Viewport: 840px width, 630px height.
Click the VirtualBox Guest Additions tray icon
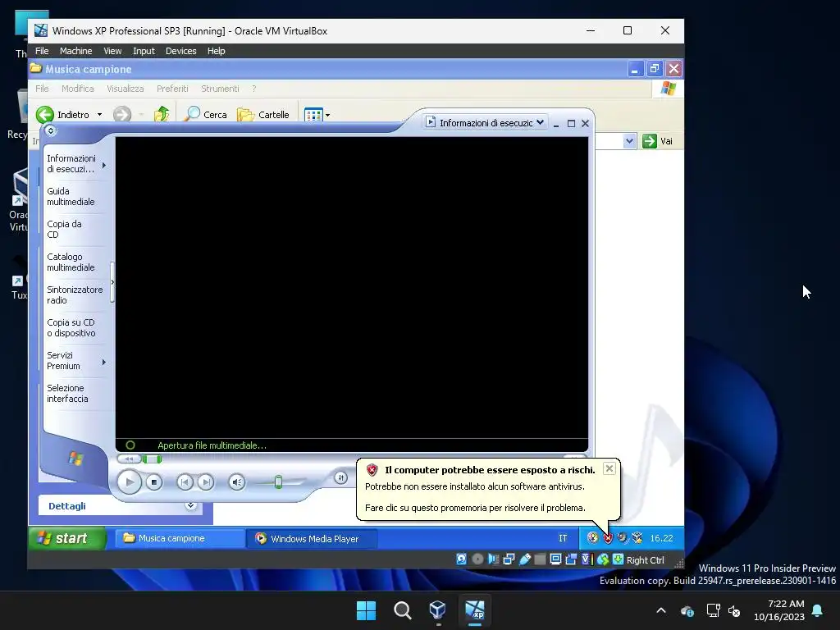637,538
